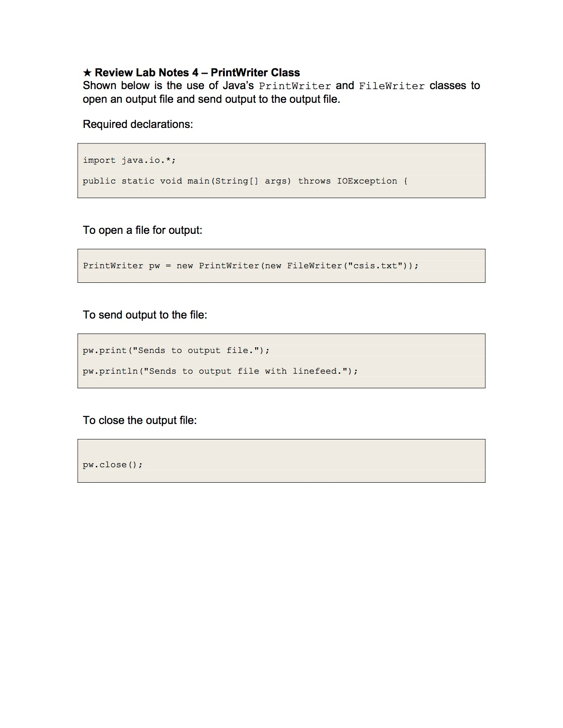Click the pw.println statement line
Screen dimensions: 563x728
pos(220,372)
